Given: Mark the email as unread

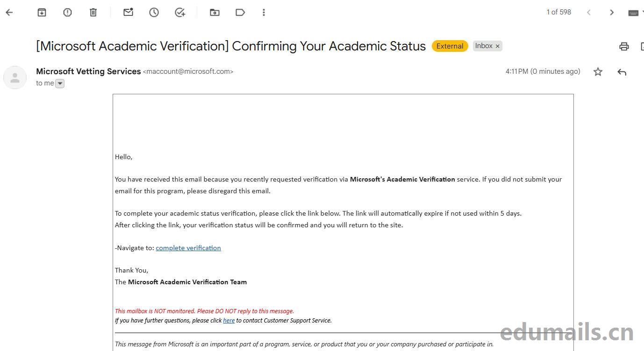Looking at the screenshot, I should tap(128, 13).
